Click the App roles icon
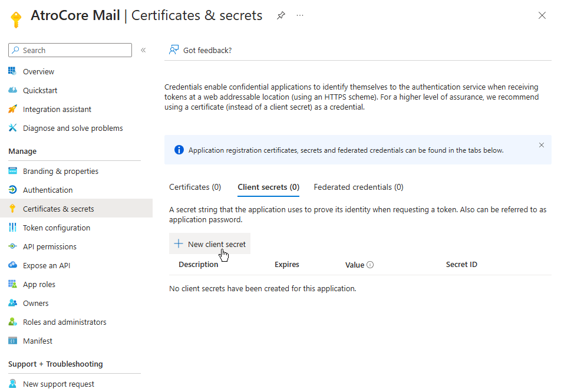The width and height of the screenshot is (561, 392). point(12,284)
